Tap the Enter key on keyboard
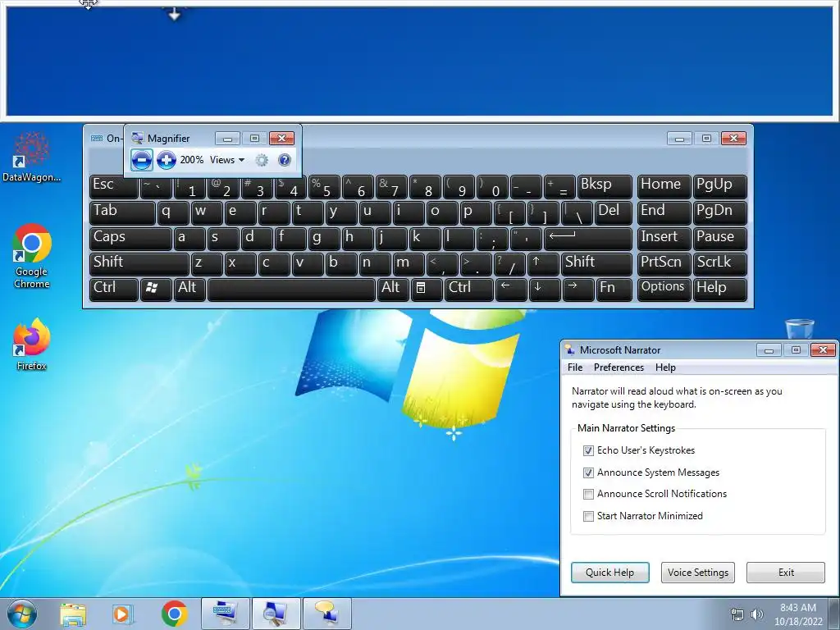840x630 pixels. (x=587, y=239)
